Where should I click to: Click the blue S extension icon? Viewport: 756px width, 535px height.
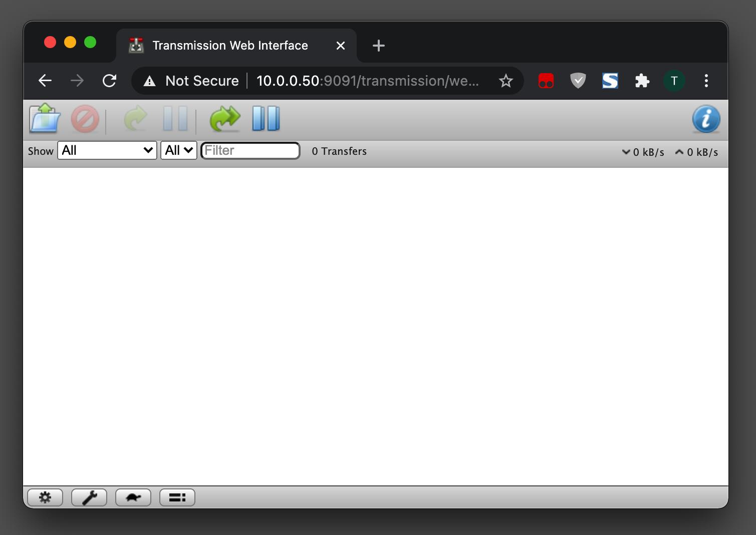610,81
